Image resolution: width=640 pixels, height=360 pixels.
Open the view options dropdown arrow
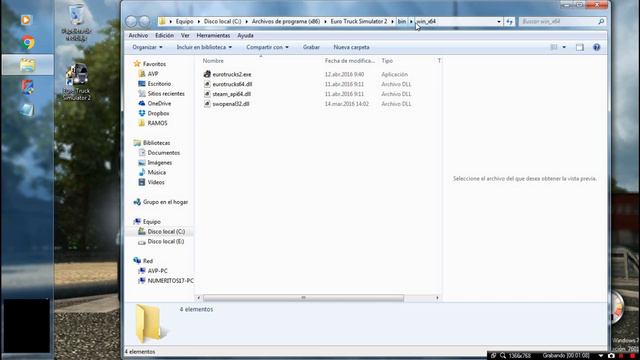[x=564, y=47]
